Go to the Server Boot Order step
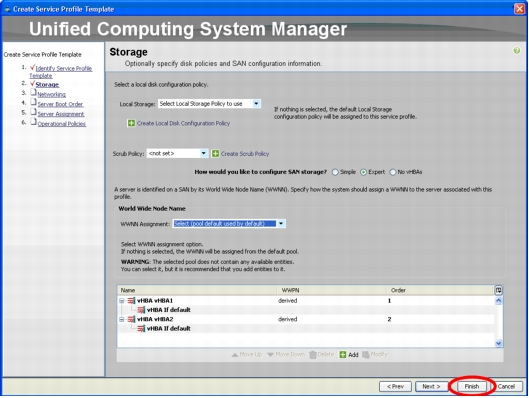Screen dimensions: 529x398 pyautogui.click(x=60, y=104)
